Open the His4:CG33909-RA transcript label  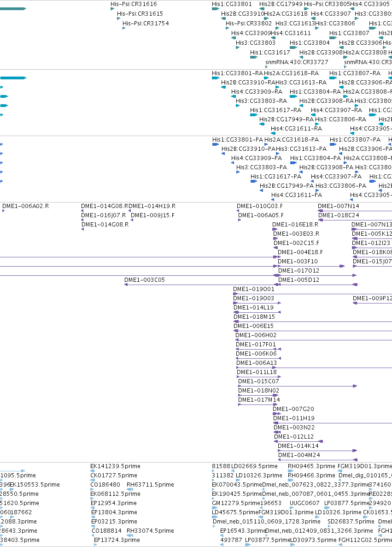(257, 92)
